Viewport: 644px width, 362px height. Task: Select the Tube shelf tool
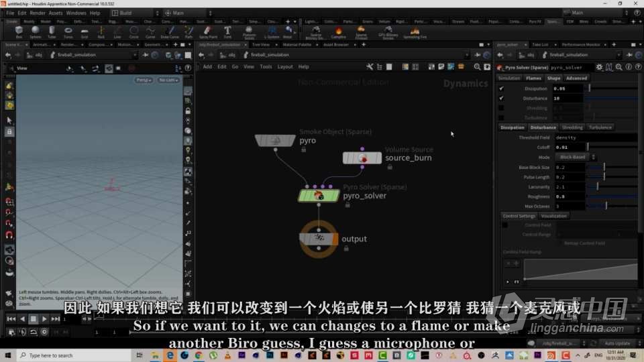pyautogui.click(x=52, y=32)
